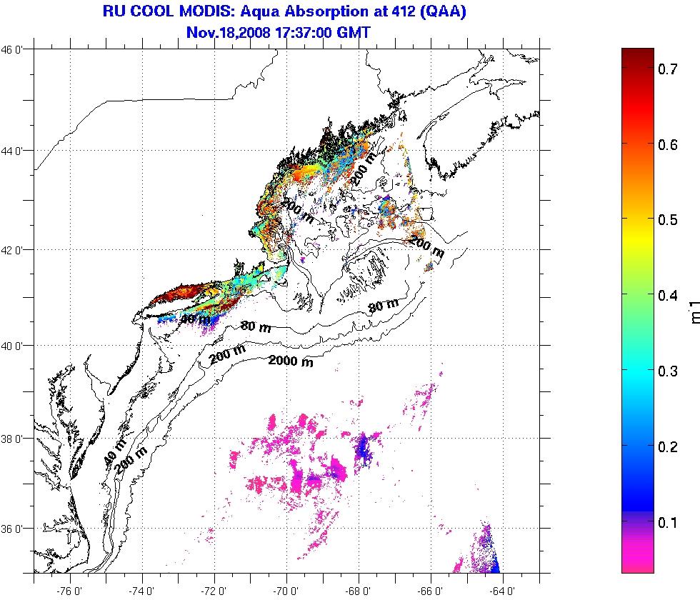
Task: Click the colorbar unit label 'm-1'
Action: pos(694,311)
